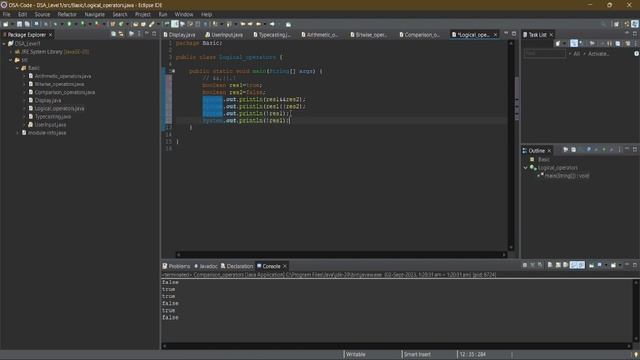Open the Refactor menu
Viewport: 640px width, 360px height.
point(67,14)
